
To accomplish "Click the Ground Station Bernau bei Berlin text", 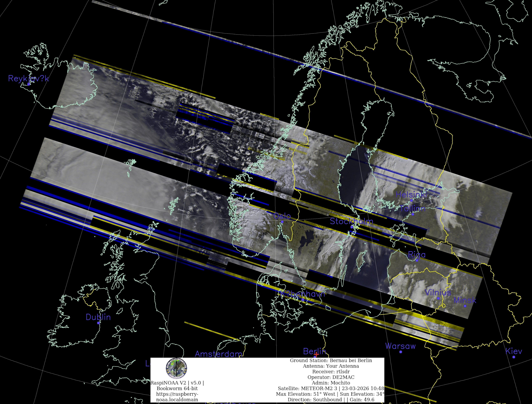I will tap(331, 360).
